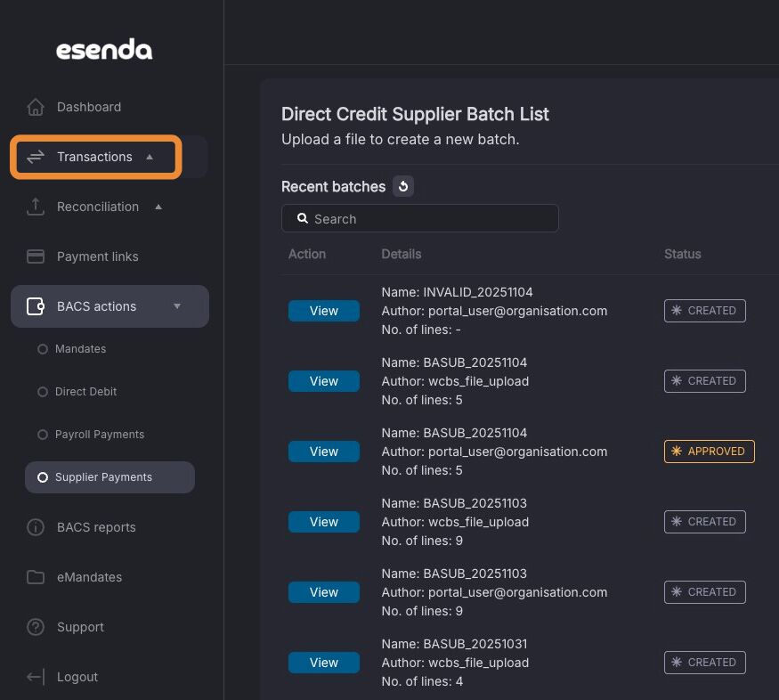This screenshot has width=779, height=700.
Task: Select the Supplier Payments circle marker
Action: coord(43,477)
